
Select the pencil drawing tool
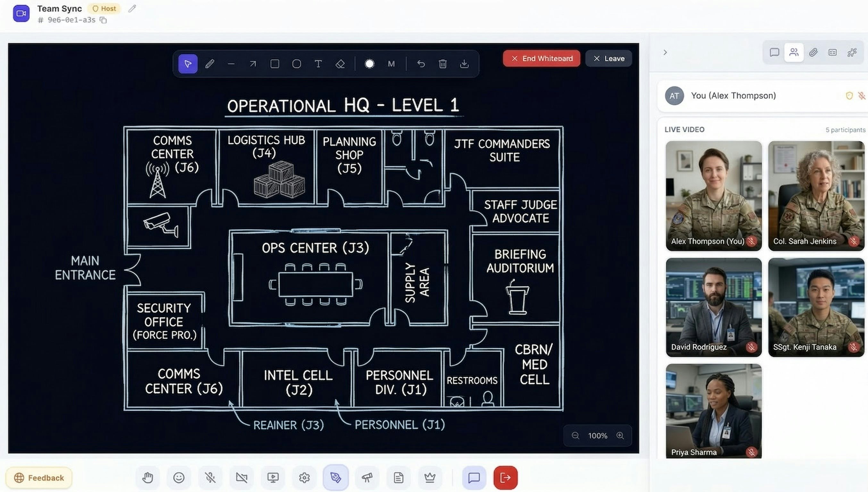[210, 64]
